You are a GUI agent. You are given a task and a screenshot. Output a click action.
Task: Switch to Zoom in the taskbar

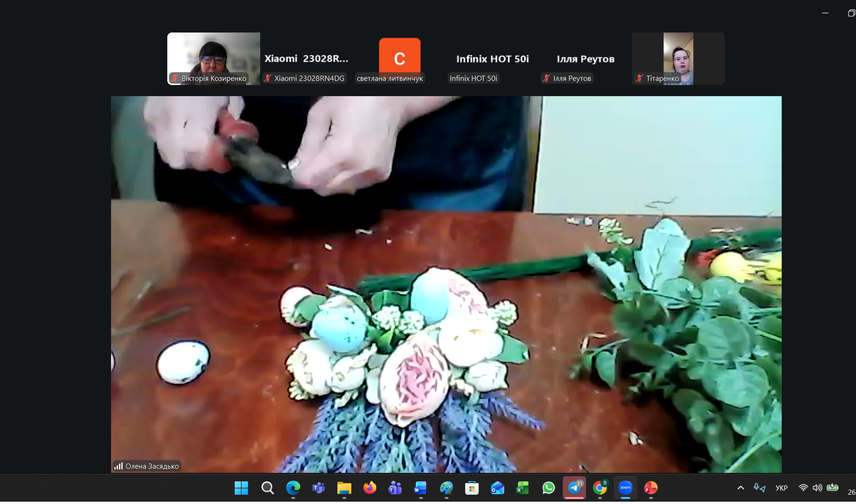tap(625, 488)
